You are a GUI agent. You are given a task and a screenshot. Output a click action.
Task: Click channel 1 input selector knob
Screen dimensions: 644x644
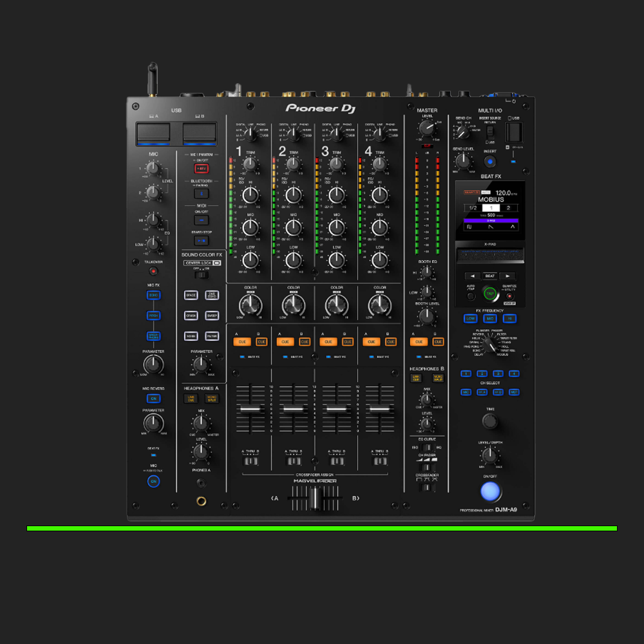[x=250, y=134]
